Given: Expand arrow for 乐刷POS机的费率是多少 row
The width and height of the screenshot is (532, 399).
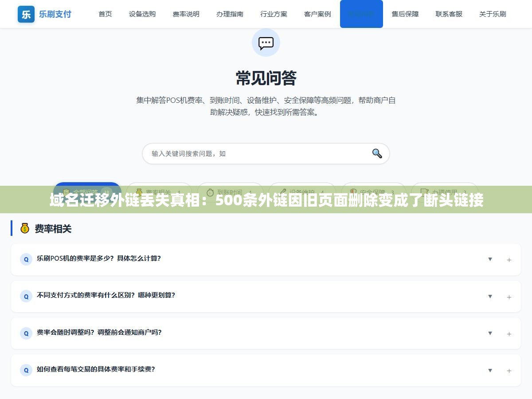Looking at the screenshot, I should coord(490,259).
